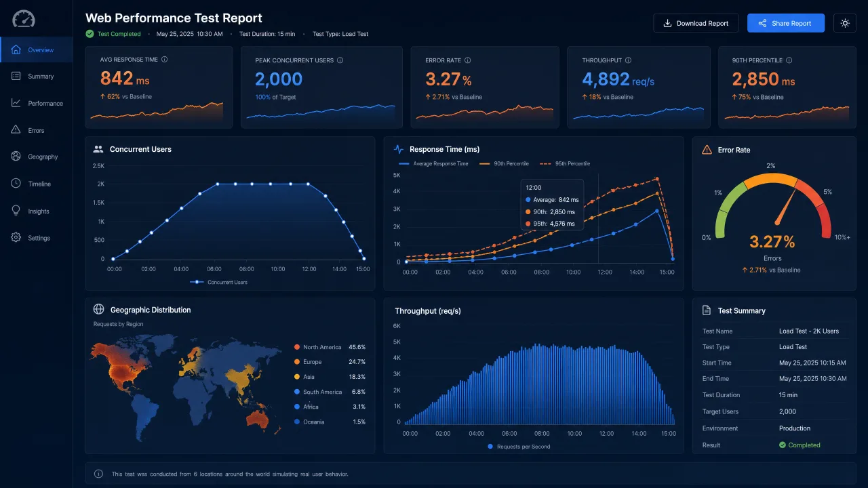Click the info icon beside Avg Response Time
868x488 pixels.
point(164,60)
